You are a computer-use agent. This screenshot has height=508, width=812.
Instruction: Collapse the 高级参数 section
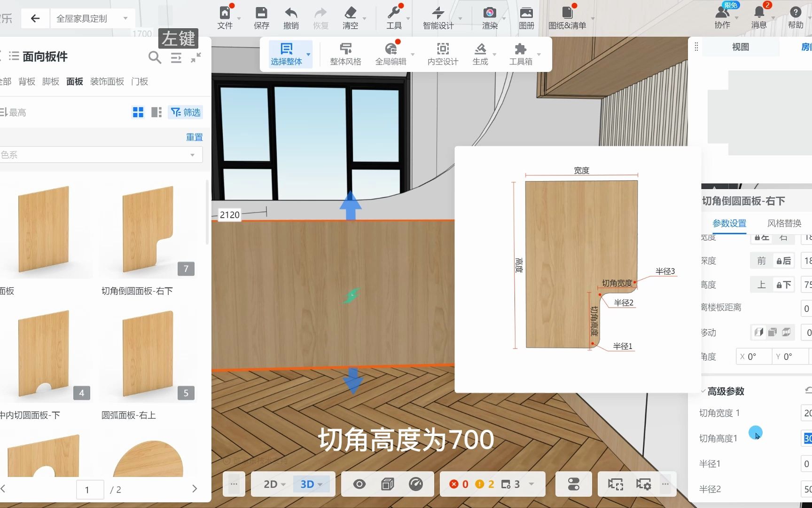tap(703, 391)
